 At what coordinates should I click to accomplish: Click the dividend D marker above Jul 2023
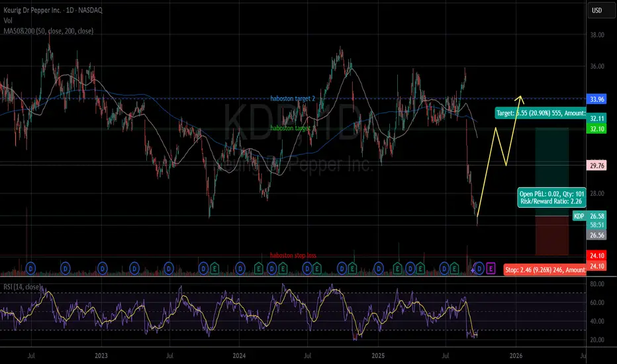(169, 269)
